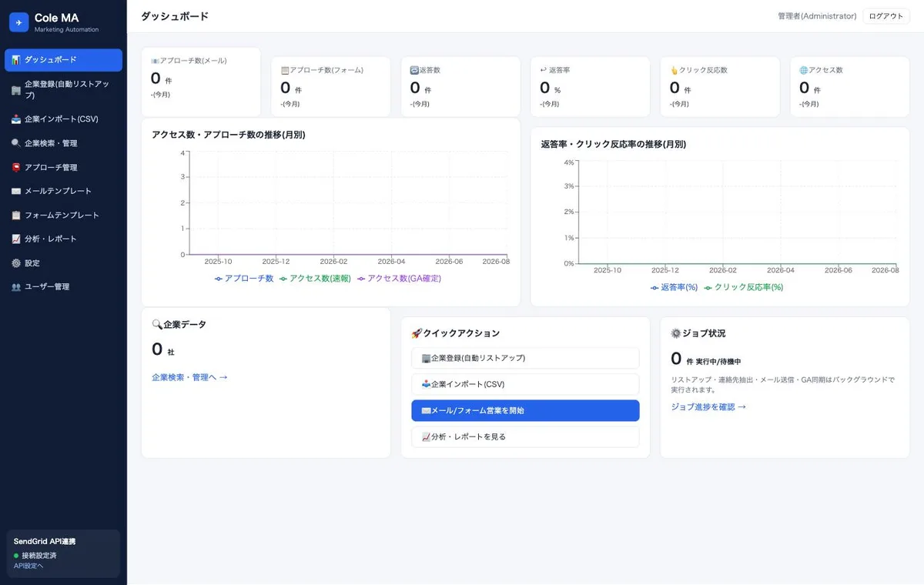Click the chart icon beside 分析・レポート in sidebar
This screenshot has height=585, width=924.
click(16, 239)
